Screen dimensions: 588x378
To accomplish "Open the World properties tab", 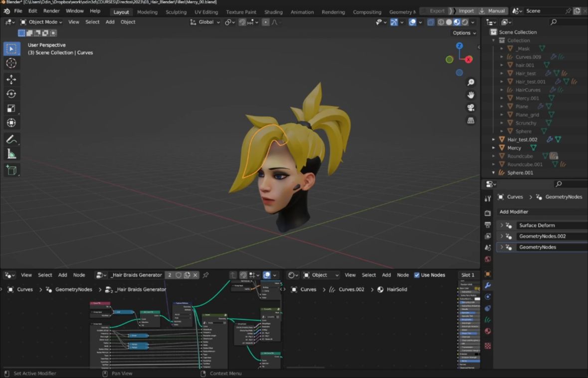I will [x=487, y=259].
